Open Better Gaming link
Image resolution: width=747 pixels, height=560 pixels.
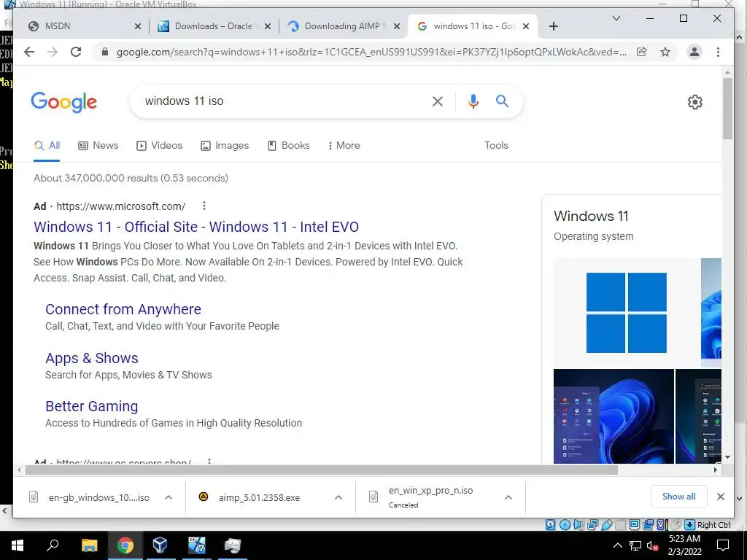tap(92, 406)
